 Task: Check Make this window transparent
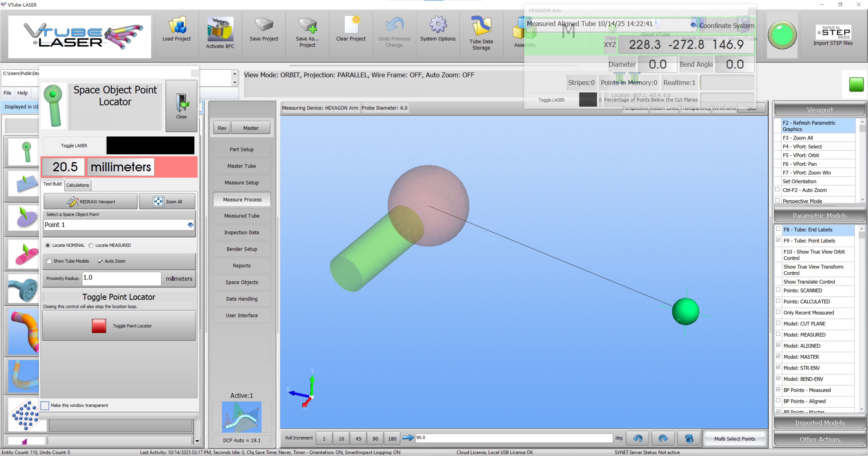coord(45,405)
